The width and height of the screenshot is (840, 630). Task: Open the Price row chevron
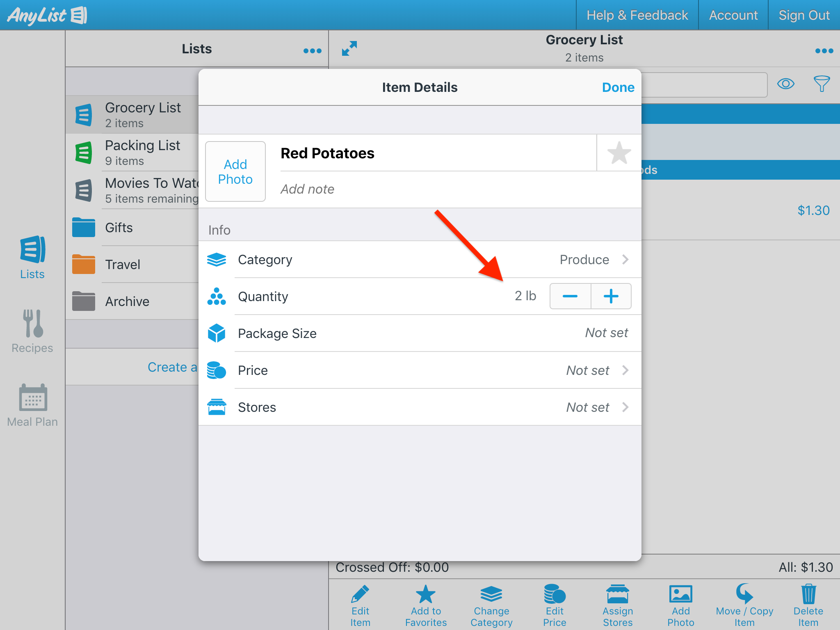click(x=625, y=370)
